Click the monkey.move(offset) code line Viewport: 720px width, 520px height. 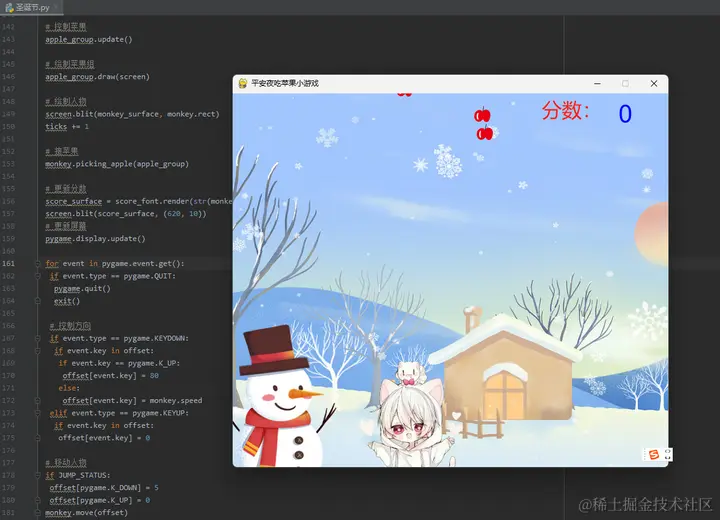point(86,513)
